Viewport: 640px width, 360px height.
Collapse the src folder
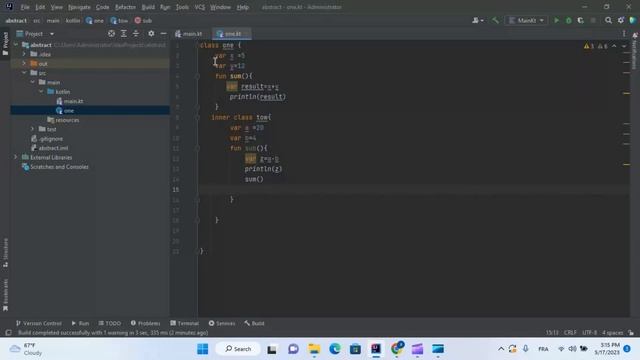click(24, 73)
